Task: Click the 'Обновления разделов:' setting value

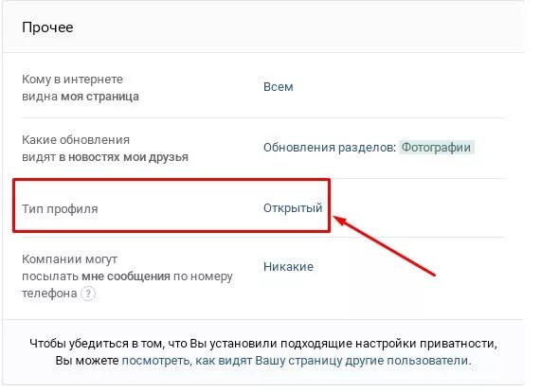Action: (330, 148)
